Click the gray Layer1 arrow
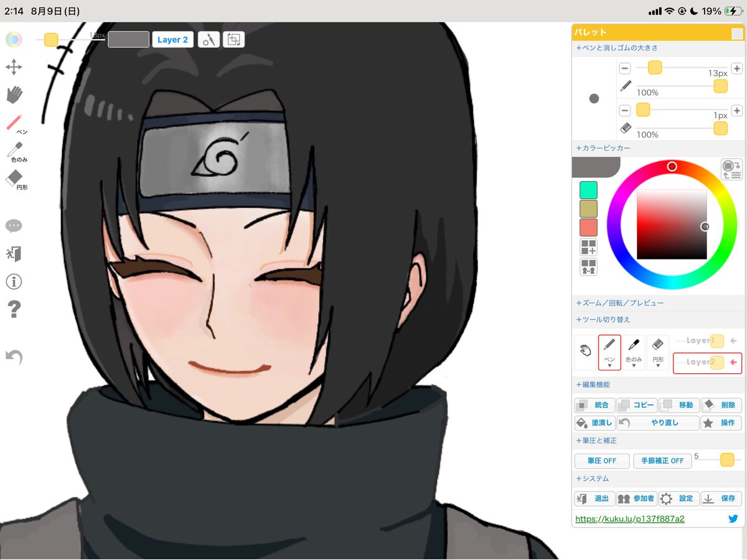Image resolution: width=747 pixels, height=560 pixels. (733, 341)
